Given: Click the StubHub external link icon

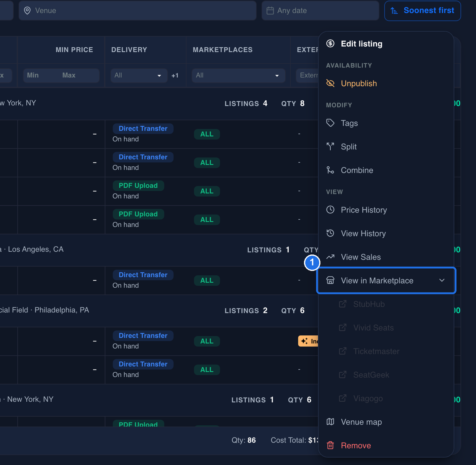Looking at the screenshot, I should coord(343,304).
